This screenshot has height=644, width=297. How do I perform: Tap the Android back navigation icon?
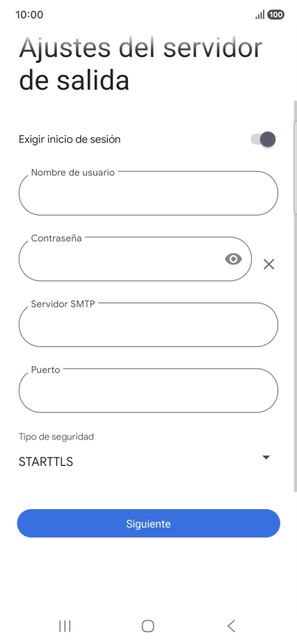232,626
